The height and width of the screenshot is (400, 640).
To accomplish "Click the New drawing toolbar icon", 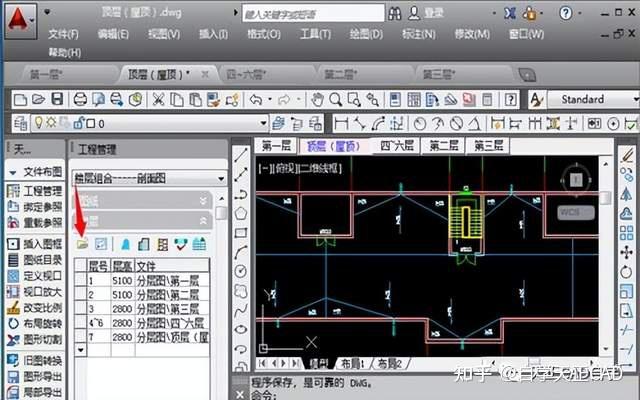I will [x=20, y=100].
